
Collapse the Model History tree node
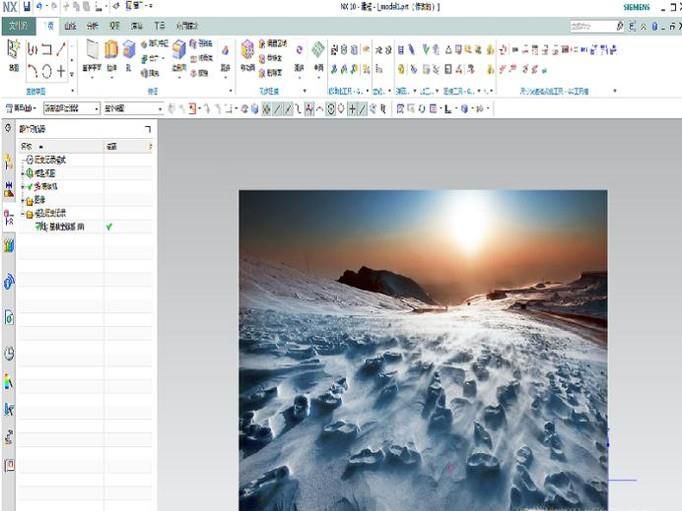coord(22,213)
